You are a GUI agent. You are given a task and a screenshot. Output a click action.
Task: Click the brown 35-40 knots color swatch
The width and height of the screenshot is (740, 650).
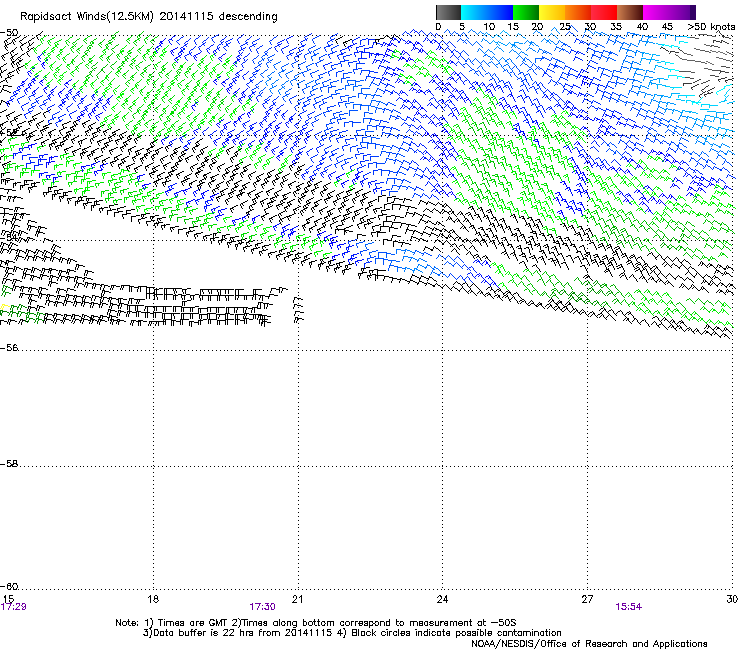(x=630, y=12)
